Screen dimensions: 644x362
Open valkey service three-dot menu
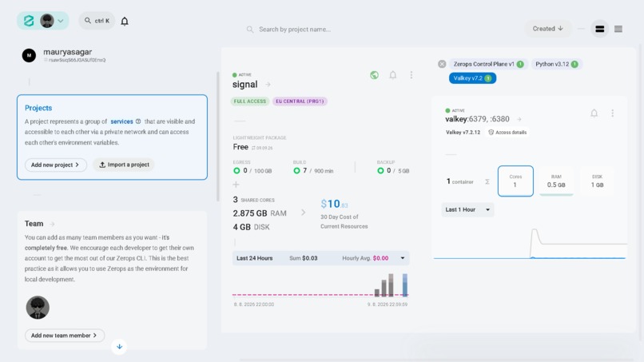(x=612, y=113)
